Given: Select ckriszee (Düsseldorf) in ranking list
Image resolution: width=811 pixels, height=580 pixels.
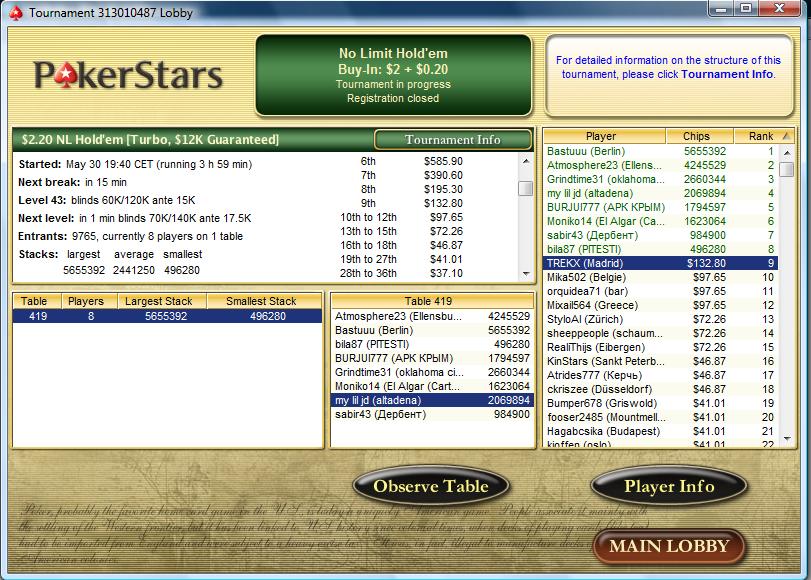Looking at the screenshot, I should point(660,389).
